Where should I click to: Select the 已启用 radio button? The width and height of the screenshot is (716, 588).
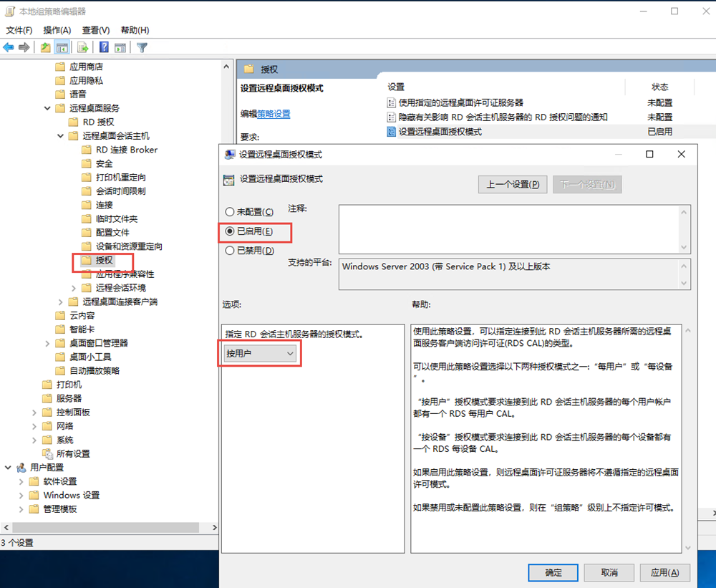click(230, 231)
